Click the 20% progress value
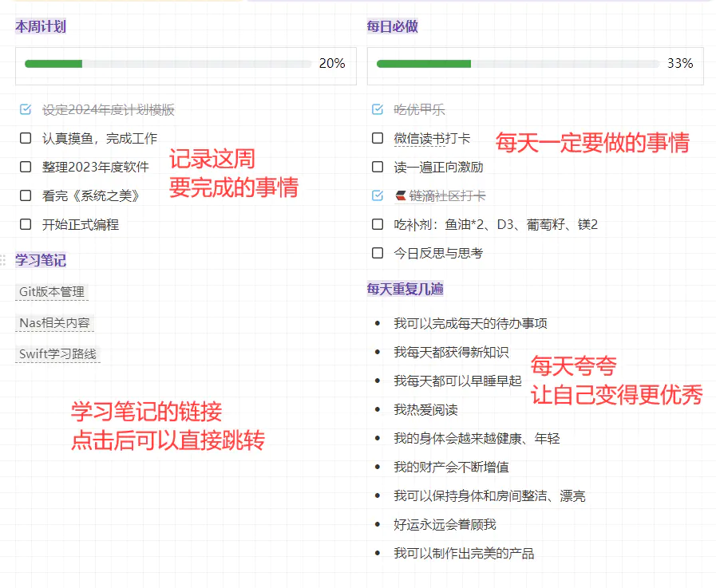This screenshot has width=716, height=588. tap(332, 64)
